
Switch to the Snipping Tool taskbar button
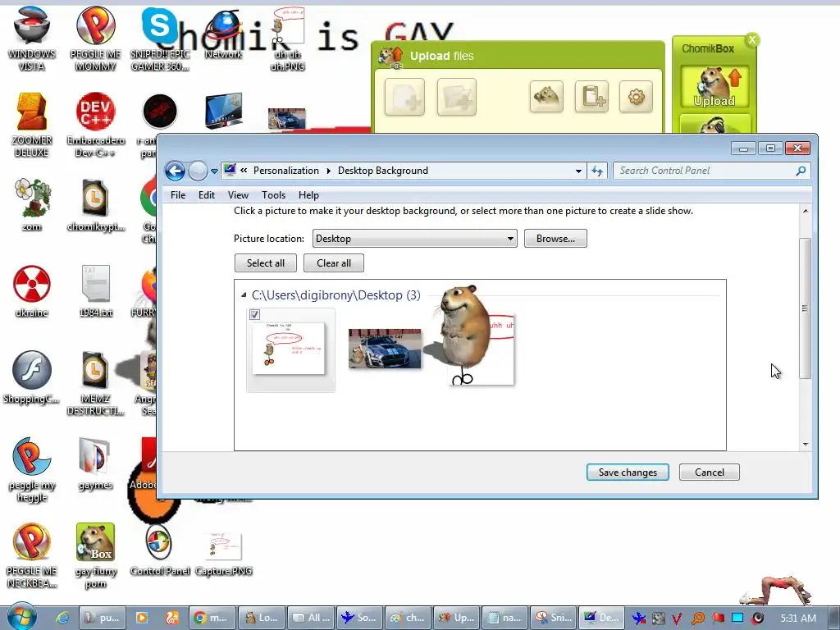pyautogui.click(x=554, y=618)
